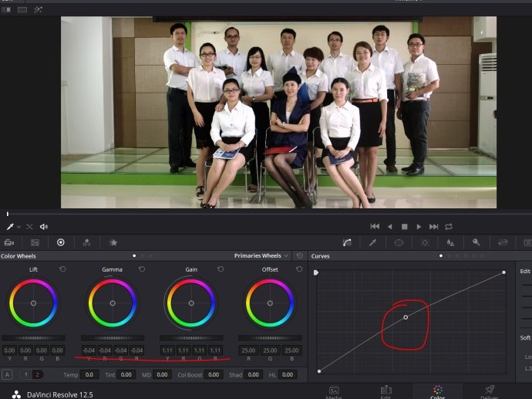532x399 pixels.
Task: Click the Lift color wheel center point
Action: 34,303
